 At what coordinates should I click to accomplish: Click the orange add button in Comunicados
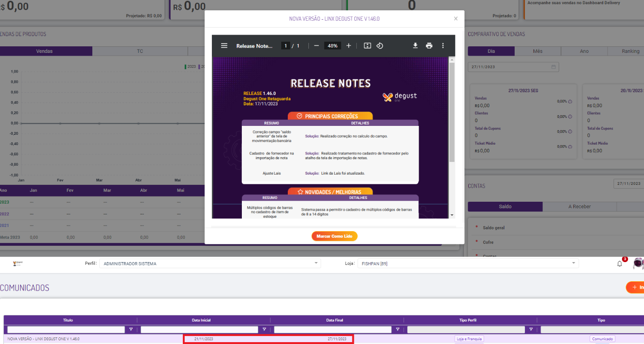[x=635, y=287]
